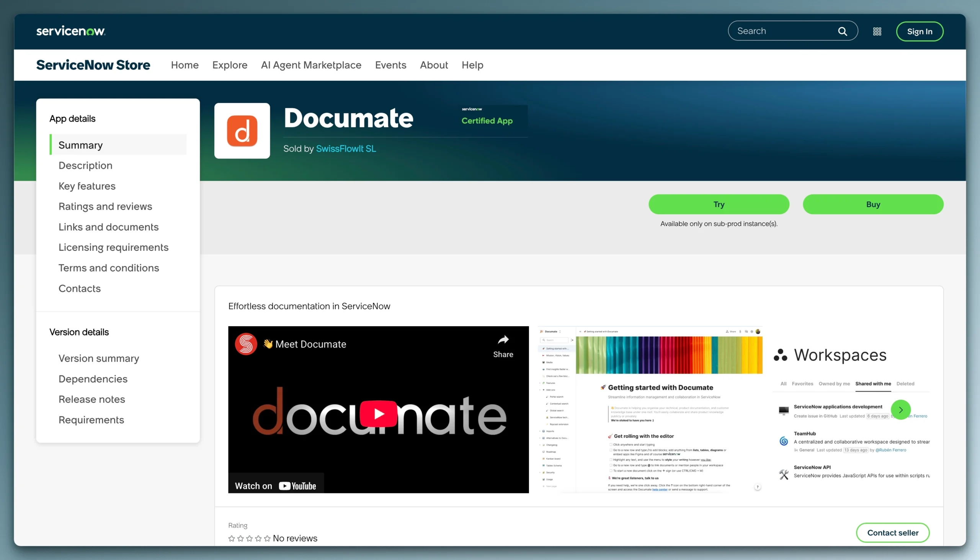Navigate to the Events tab

(390, 65)
